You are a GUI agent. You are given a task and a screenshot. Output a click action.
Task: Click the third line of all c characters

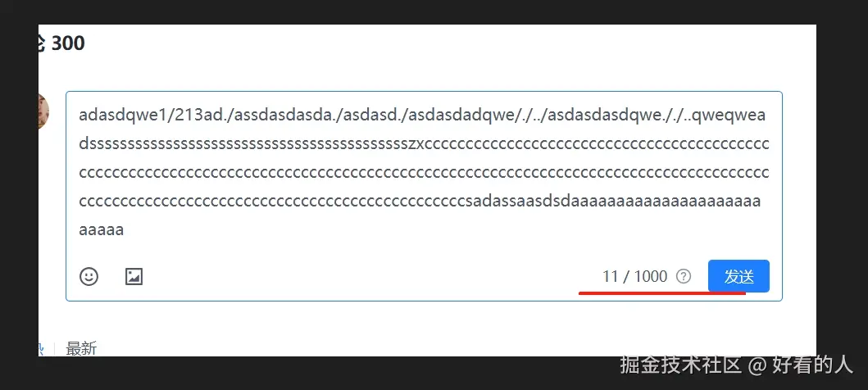[424, 173]
